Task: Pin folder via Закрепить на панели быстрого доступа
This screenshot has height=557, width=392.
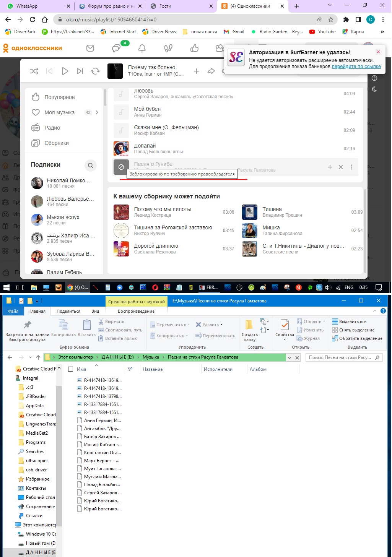Action: coord(28,331)
